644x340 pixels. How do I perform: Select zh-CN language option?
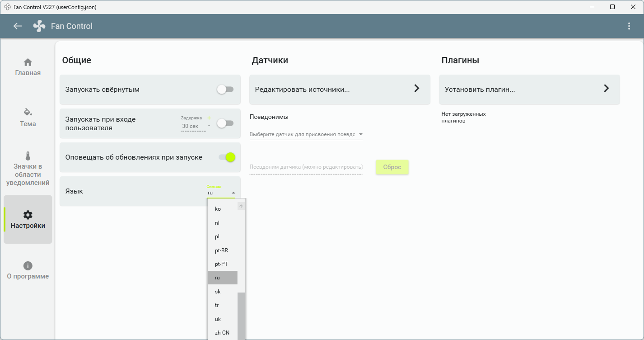click(223, 333)
